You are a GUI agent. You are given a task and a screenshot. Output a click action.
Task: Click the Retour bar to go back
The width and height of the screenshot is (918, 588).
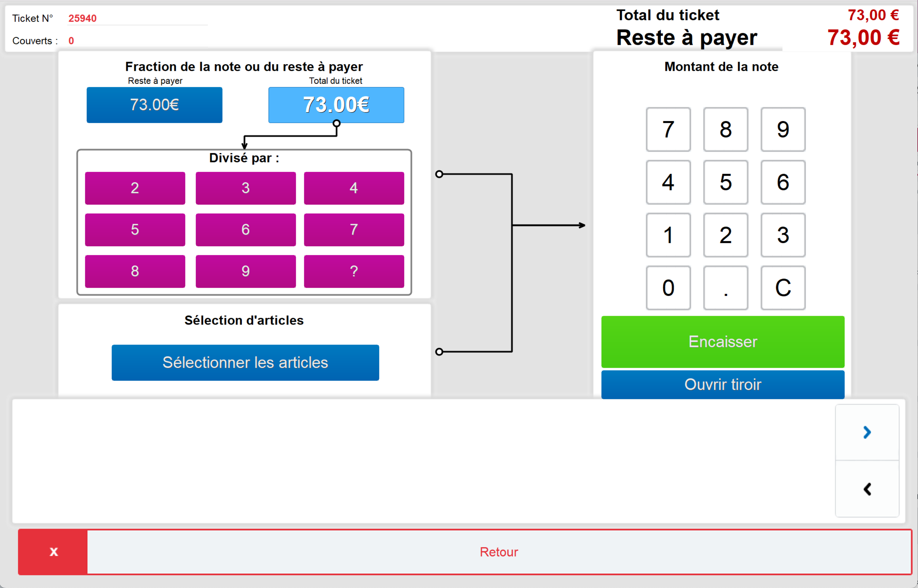(x=499, y=552)
